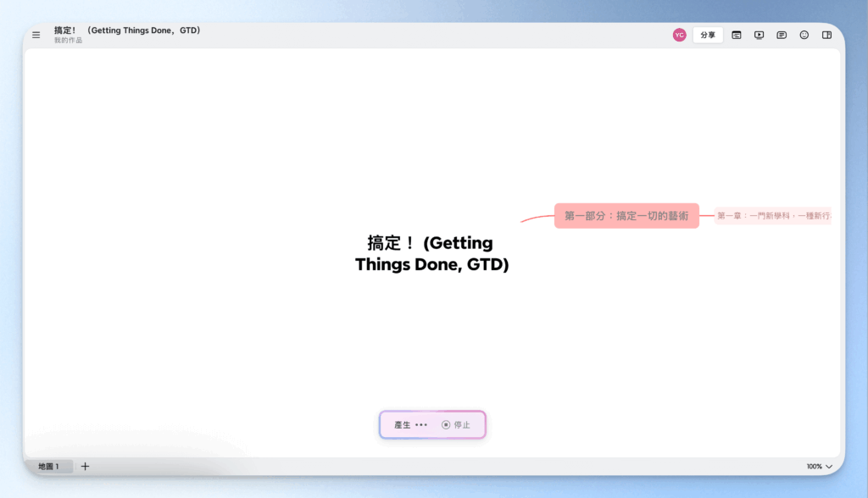Click the round stop icon in generation bar
Viewport: 868px width, 498px height.
pyautogui.click(x=444, y=424)
